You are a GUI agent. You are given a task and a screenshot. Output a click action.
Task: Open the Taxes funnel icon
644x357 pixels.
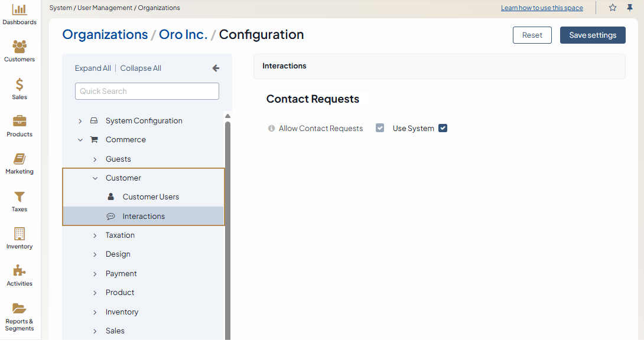point(19,196)
